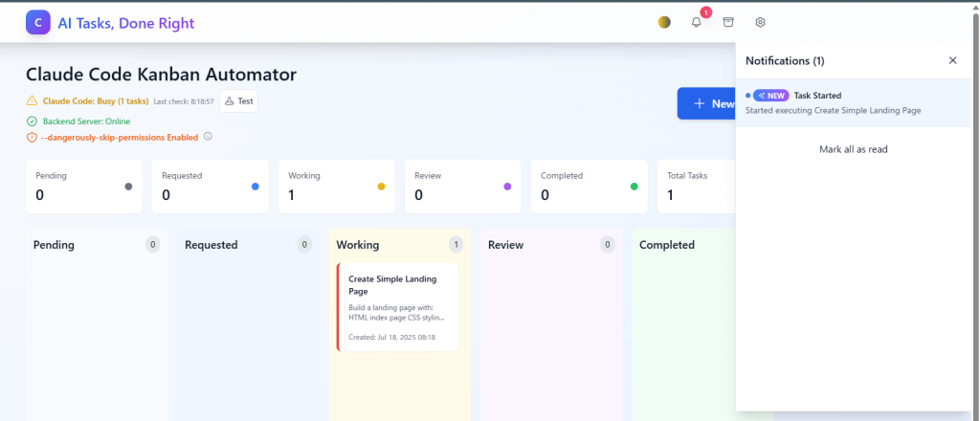This screenshot has height=421, width=980.
Task: Click the Pending stat card
Action: 84,187
